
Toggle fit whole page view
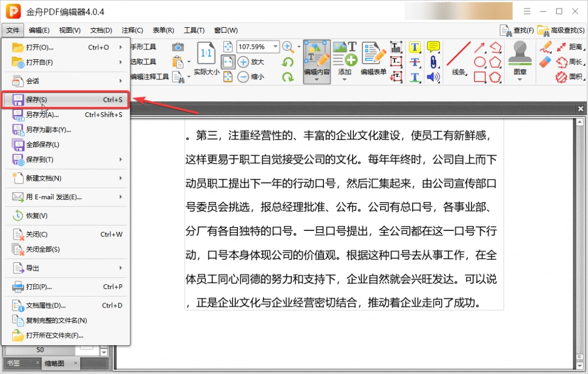pyautogui.click(x=229, y=47)
